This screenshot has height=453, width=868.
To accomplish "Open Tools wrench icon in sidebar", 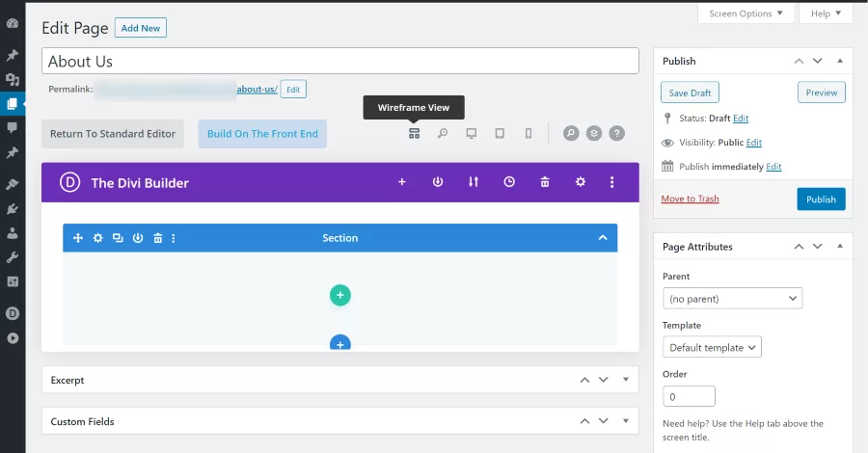I will (x=13, y=257).
